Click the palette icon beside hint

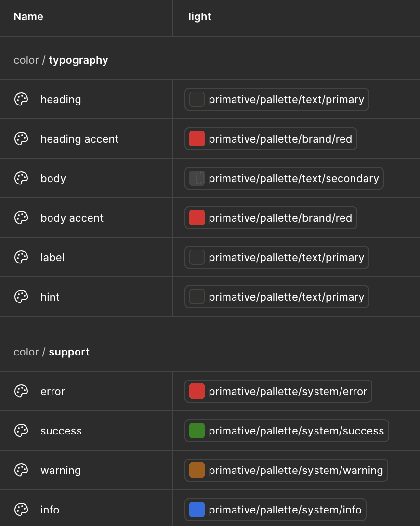(x=21, y=297)
